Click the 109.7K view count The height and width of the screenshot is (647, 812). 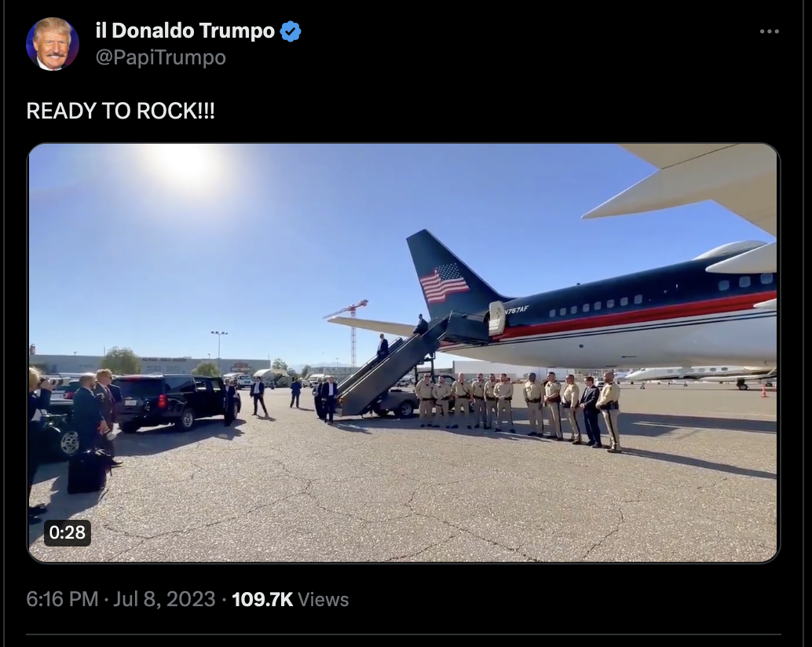click(262, 599)
